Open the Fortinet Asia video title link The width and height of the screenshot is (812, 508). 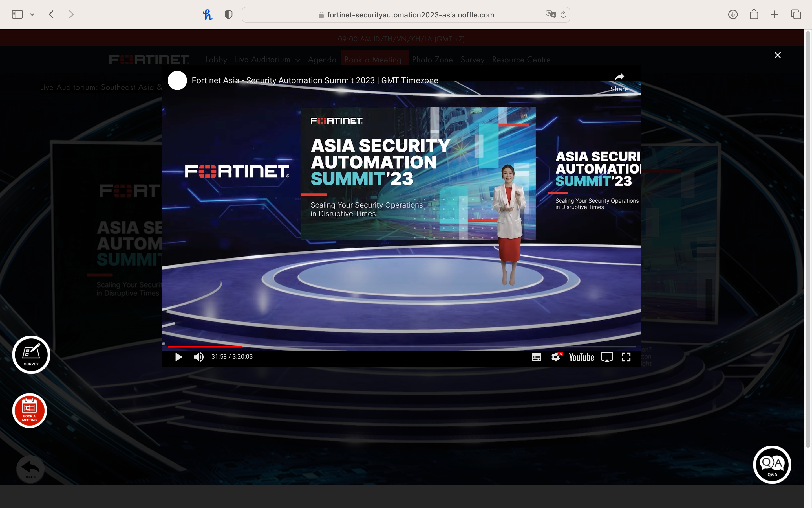pos(315,80)
